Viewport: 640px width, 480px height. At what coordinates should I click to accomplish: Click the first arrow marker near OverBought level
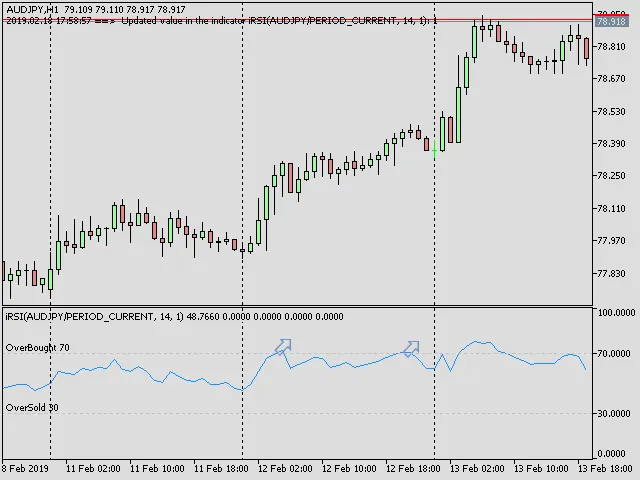click(284, 346)
